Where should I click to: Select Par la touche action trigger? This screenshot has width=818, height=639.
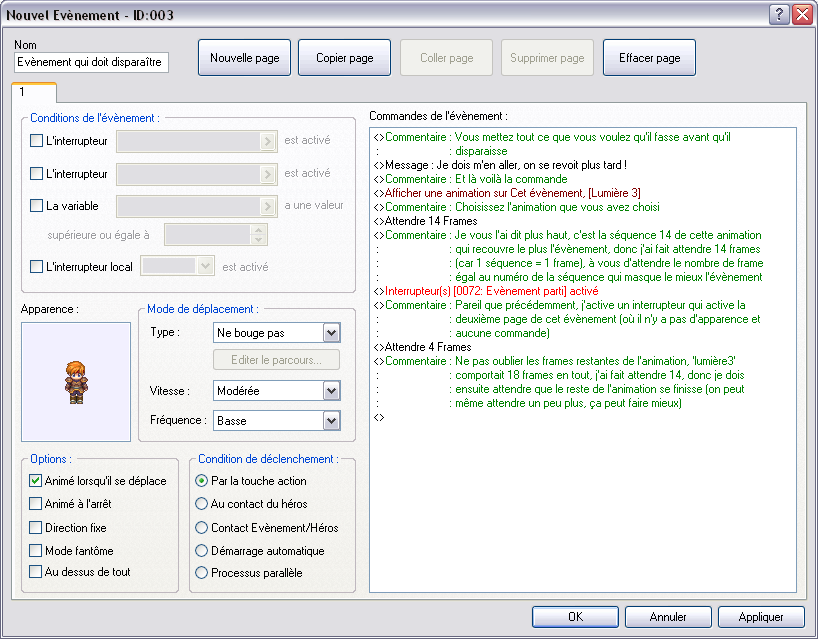pos(201,480)
